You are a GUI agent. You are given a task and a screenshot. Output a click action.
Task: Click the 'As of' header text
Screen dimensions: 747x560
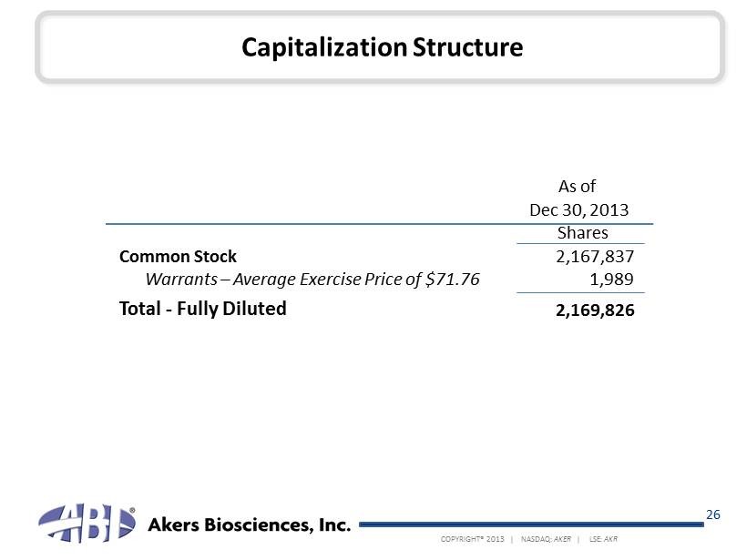point(576,187)
